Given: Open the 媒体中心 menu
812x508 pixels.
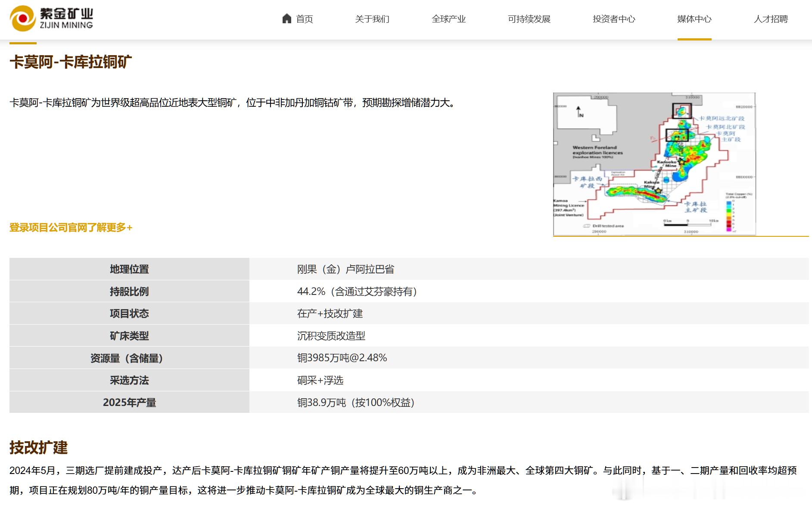Looking at the screenshot, I should [694, 19].
